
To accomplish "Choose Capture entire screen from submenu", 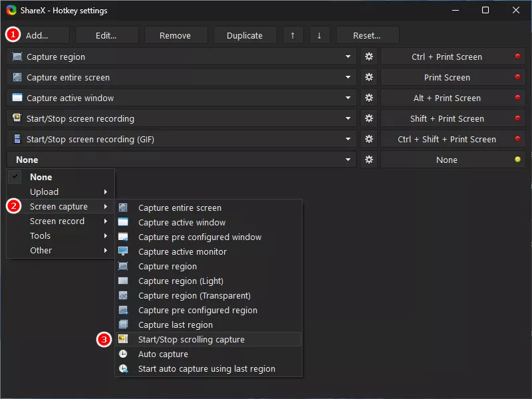I will (x=208, y=207).
